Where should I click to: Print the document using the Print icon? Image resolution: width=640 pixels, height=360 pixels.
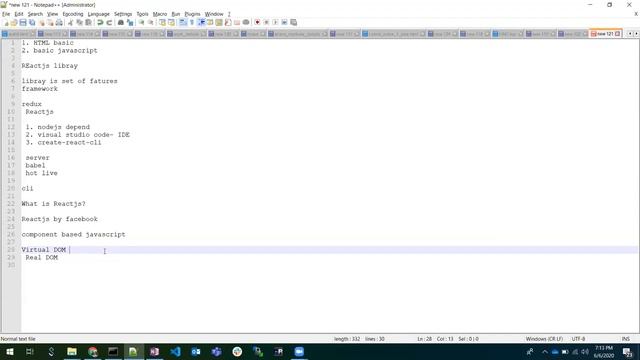(x=59, y=22)
